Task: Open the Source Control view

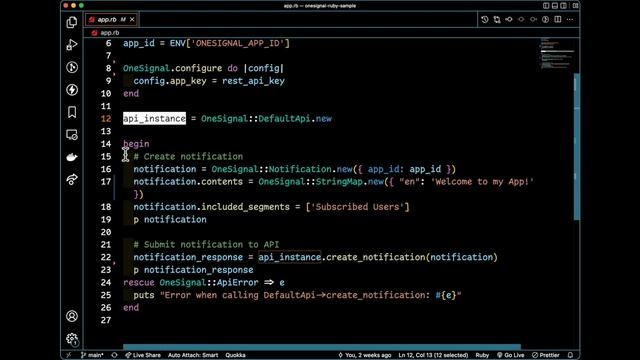Action: click(72, 67)
